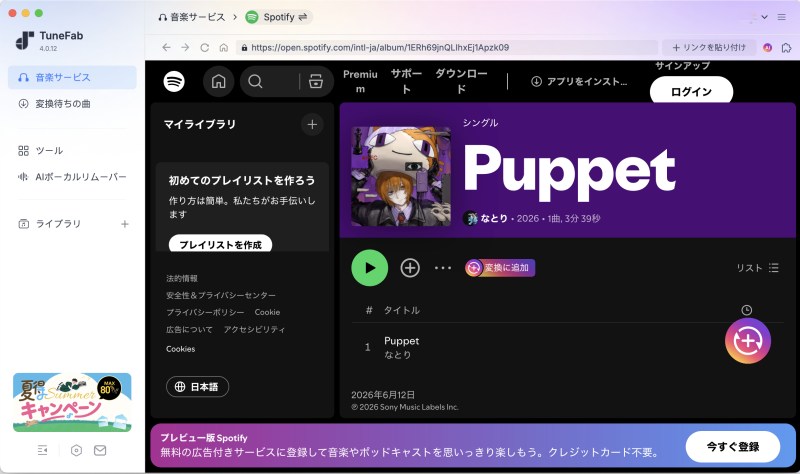Image resolution: width=800 pixels, height=474 pixels.
Task: Click the Puppet album cover art
Action: [401, 176]
